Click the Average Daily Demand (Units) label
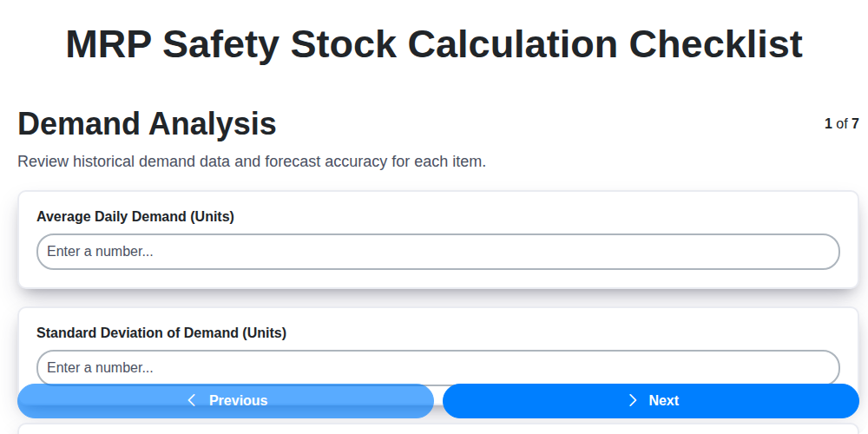 tap(135, 216)
